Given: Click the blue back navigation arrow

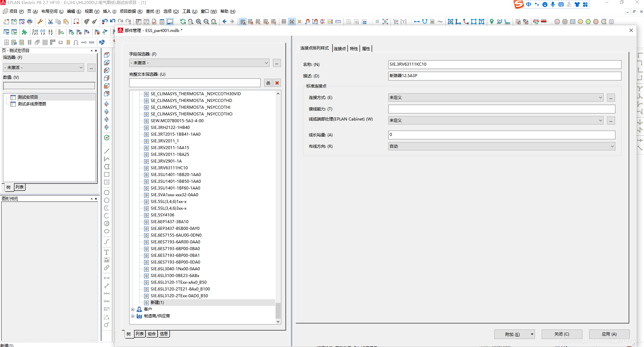Looking at the screenshot, I should tap(224, 22).
